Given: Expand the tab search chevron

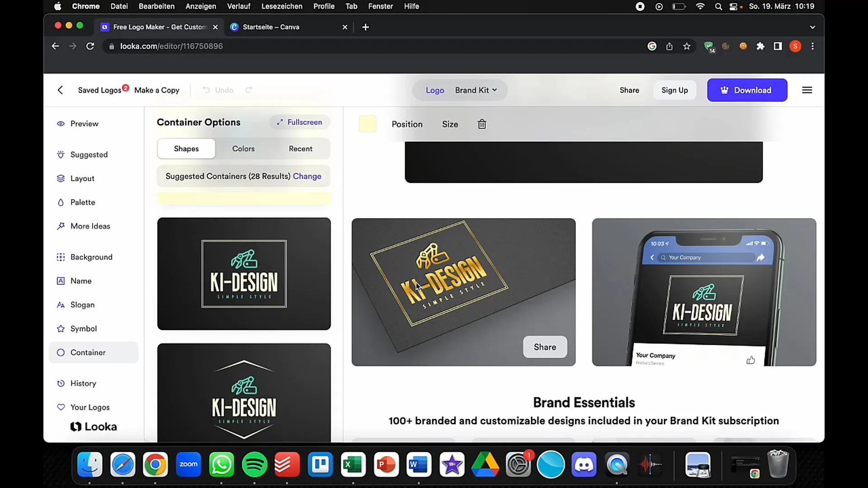Looking at the screenshot, I should [812, 27].
